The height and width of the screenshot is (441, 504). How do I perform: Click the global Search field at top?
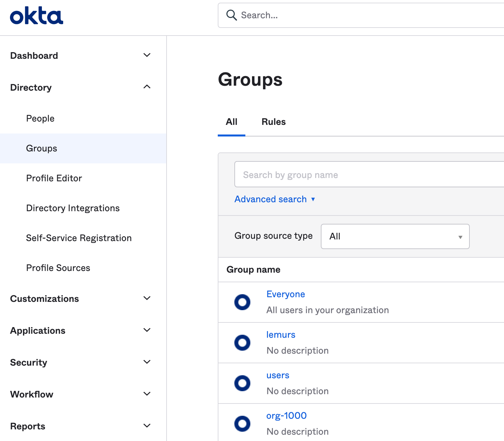(x=366, y=15)
